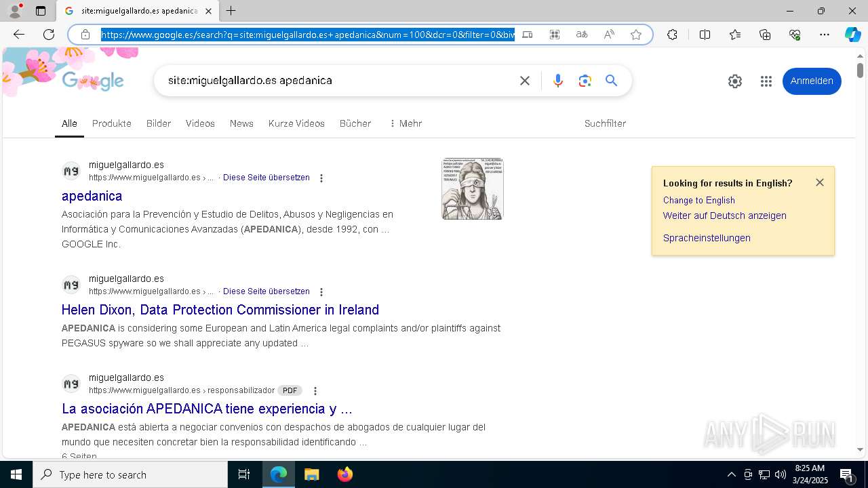Switch to the Bilder tab
This screenshot has width=868, height=488.
click(x=159, y=123)
